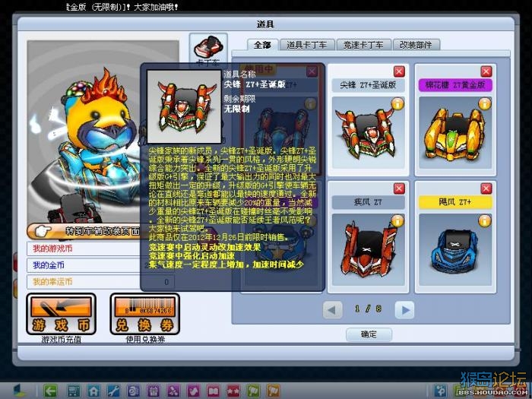532x399 pixels.
Task: Go to next item page arrow
Action: pyautogui.click(x=405, y=309)
